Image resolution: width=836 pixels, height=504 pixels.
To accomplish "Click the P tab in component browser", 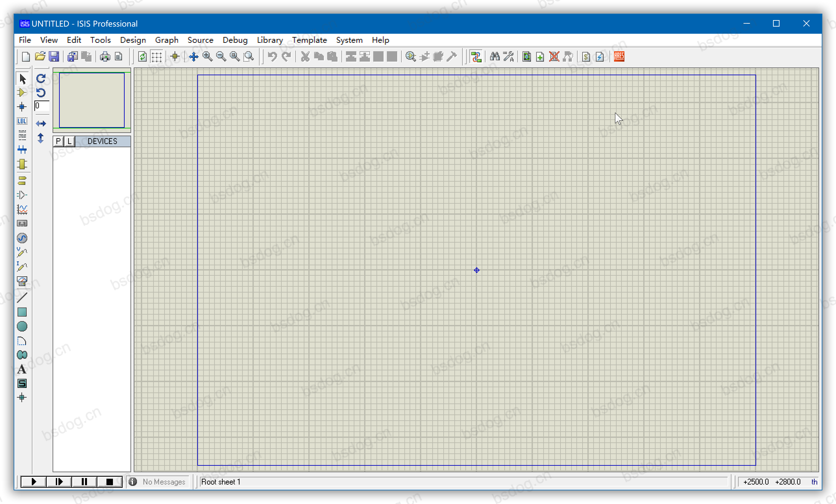I will click(58, 141).
